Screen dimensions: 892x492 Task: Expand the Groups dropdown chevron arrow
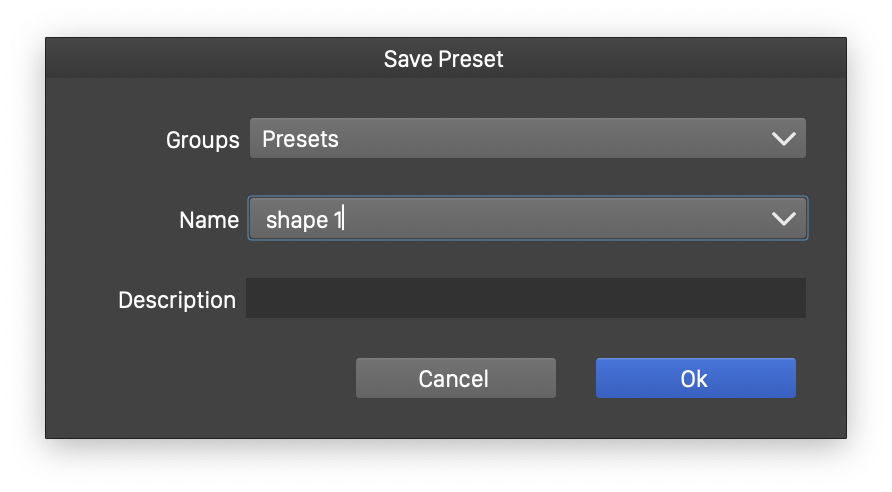(784, 139)
